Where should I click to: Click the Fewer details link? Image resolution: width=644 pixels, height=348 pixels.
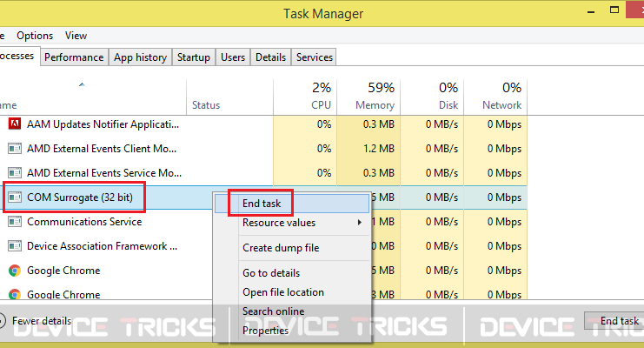pyautogui.click(x=42, y=321)
